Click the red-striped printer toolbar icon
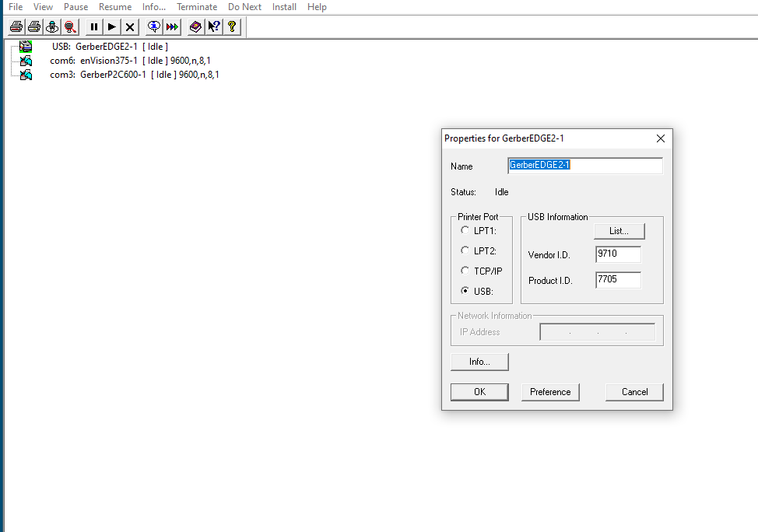Screen dimensions: 758x532 pos(16,26)
